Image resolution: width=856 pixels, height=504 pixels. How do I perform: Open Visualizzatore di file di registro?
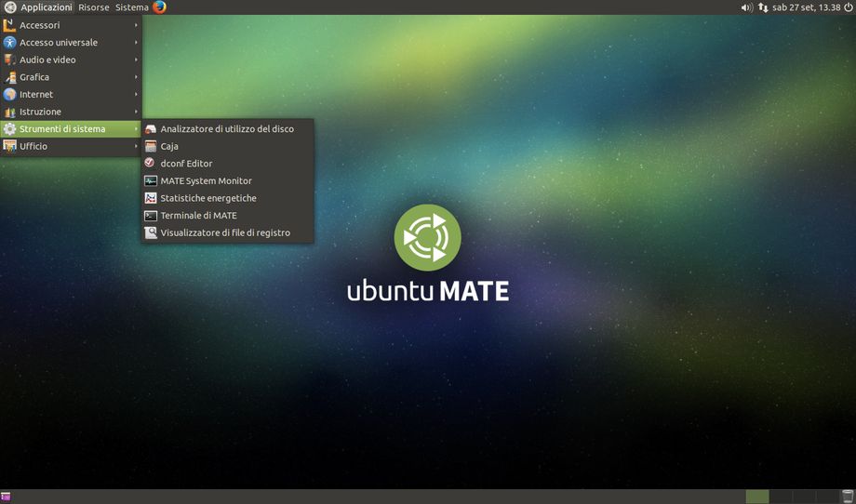(224, 233)
